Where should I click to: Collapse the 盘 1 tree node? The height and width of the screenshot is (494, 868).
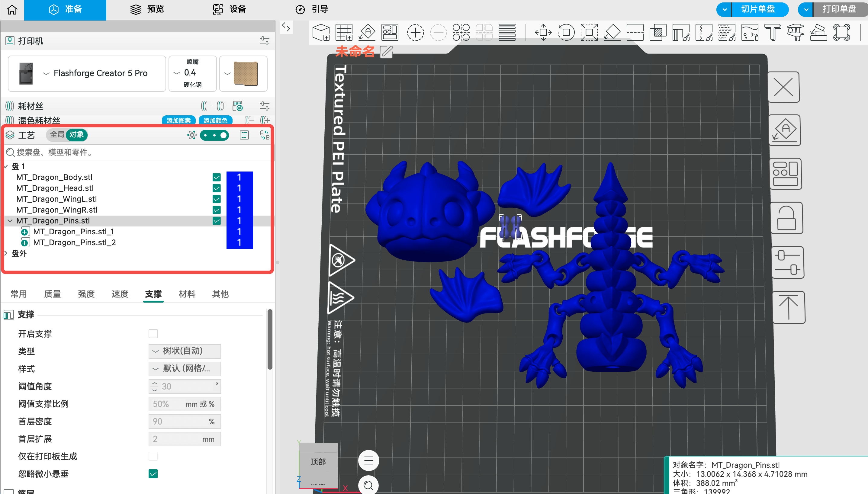tap(6, 166)
